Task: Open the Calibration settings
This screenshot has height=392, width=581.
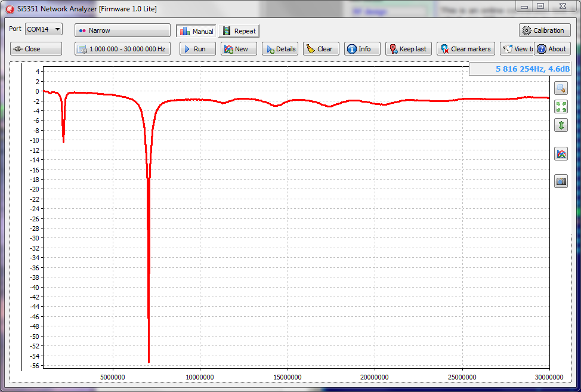Action: tap(545, 30)
